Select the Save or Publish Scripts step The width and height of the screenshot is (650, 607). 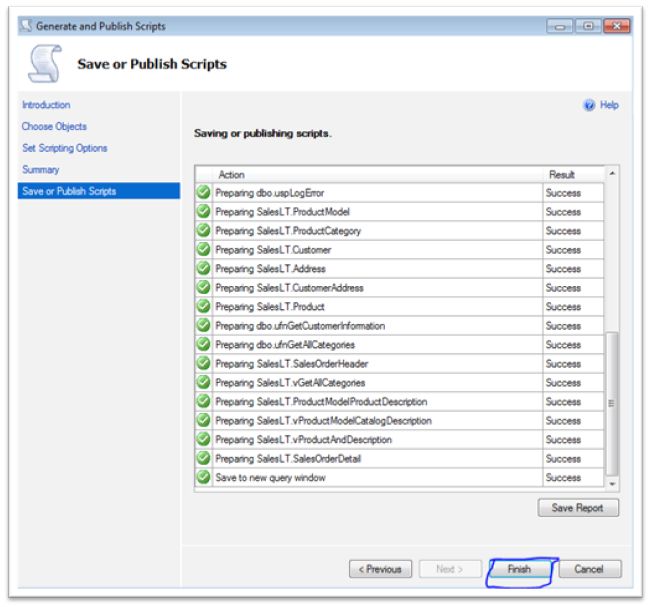click(99, 191)
